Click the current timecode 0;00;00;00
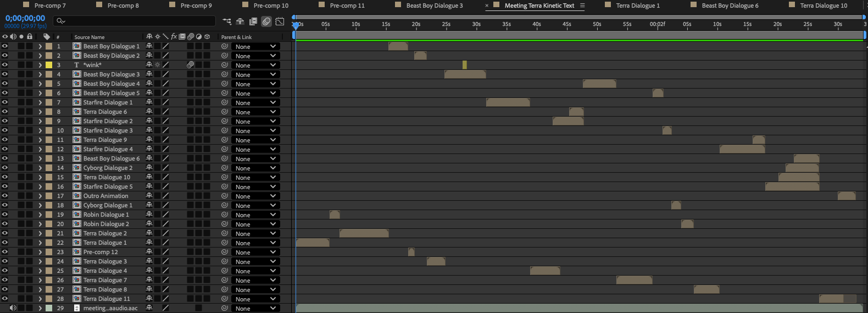 pos(25,18)
